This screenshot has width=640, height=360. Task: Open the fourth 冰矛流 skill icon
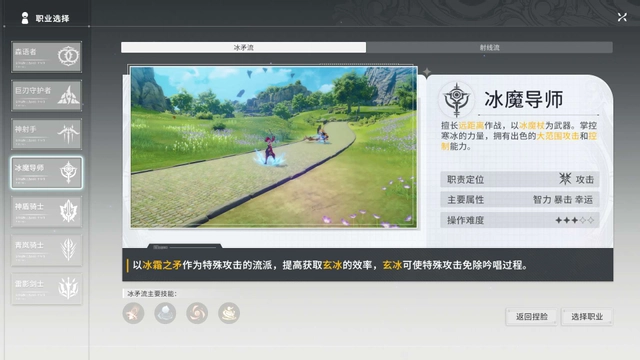[229, 313]
